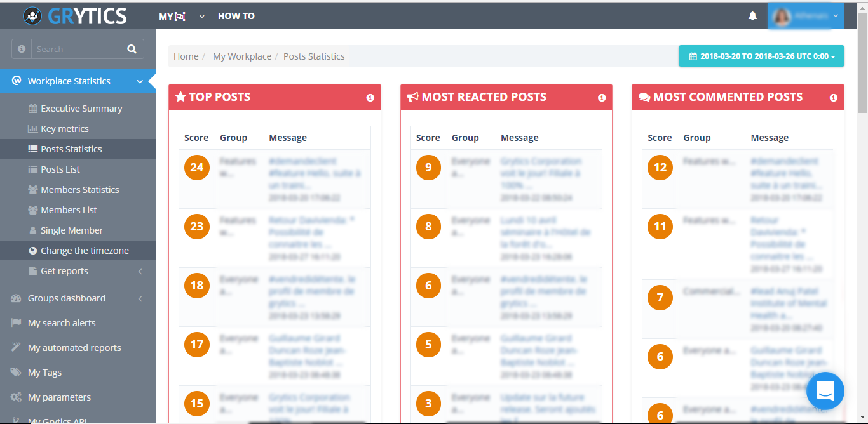868x424 pixels.
Task: Click the Executive Summary calendar icon
Action: (x=33, y=109)
